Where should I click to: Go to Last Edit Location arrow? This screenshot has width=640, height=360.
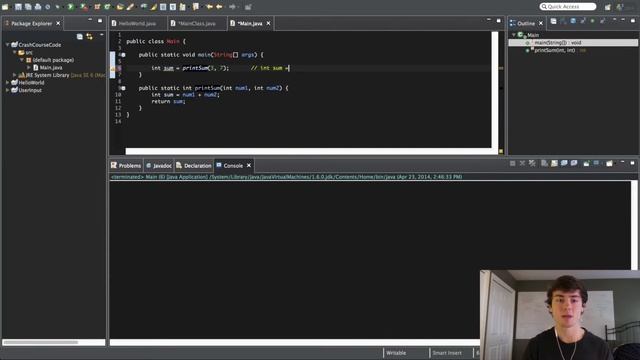pyautogui.click(x=209, y=7)
